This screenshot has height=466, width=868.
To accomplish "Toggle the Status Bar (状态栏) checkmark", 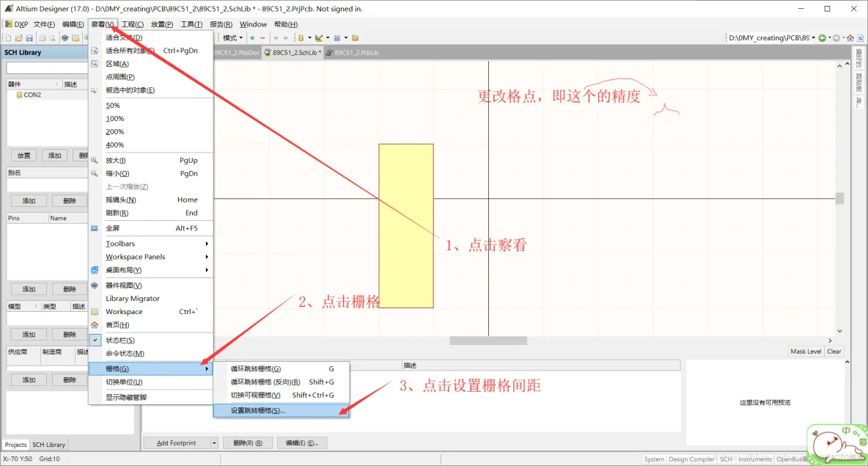I will (x=95, y=341).
